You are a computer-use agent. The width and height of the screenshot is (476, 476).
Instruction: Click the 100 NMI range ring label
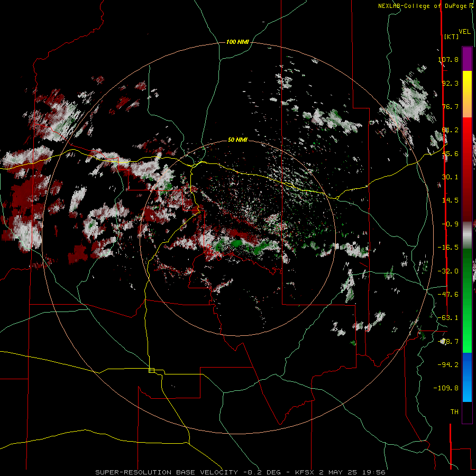(237, 42)
